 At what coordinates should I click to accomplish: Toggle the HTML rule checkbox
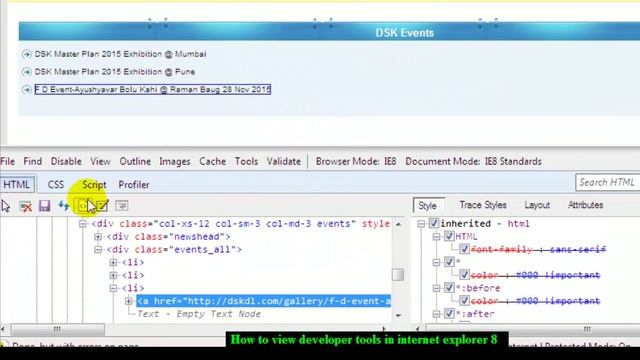(x=449, y=236)
